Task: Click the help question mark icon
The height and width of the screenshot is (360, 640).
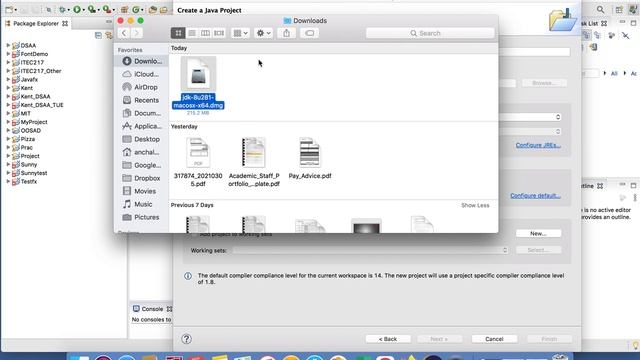Action: tap(187, 339)
